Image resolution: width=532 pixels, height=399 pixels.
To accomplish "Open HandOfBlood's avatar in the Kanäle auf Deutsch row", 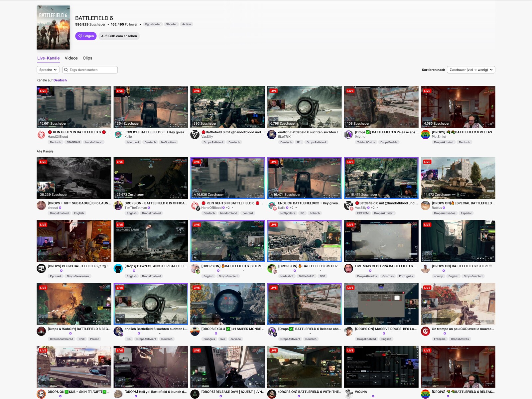I will [x=41, y=134].
